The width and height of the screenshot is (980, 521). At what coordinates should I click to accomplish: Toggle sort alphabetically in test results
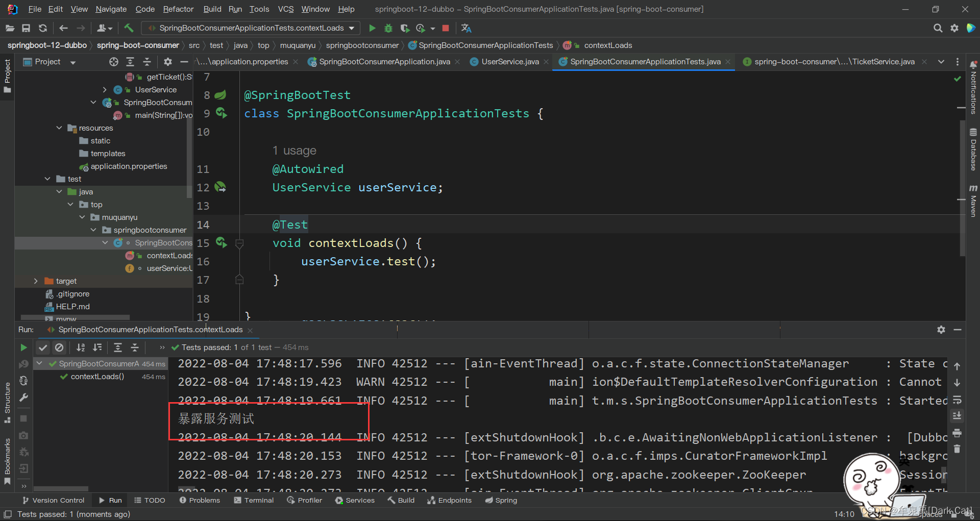81,348
